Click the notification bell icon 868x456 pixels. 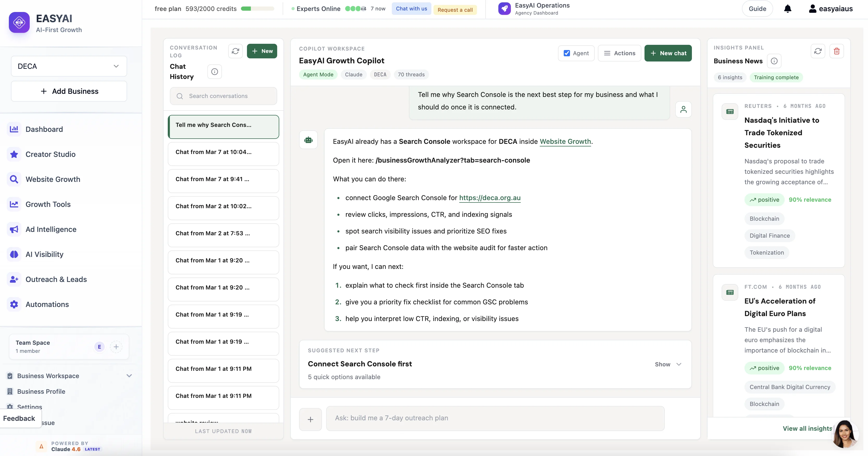pos(788,9)
